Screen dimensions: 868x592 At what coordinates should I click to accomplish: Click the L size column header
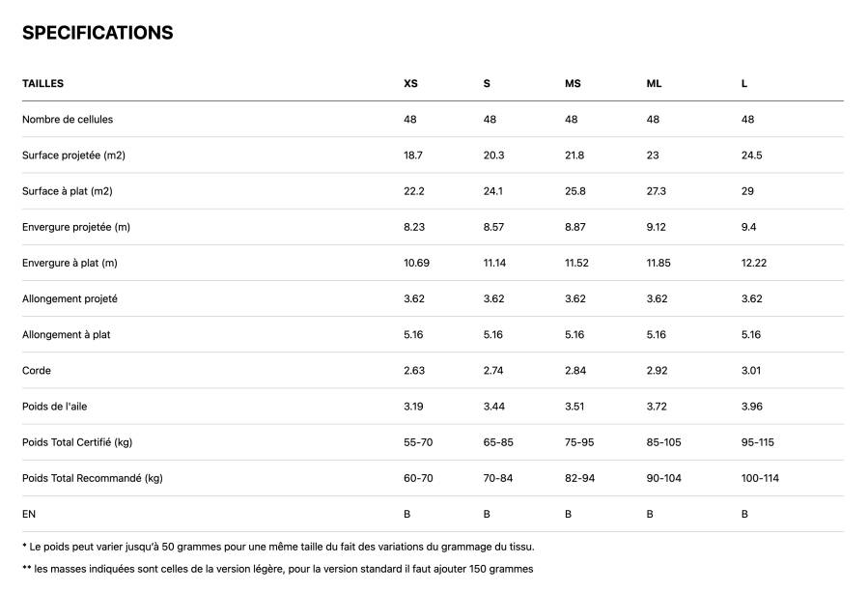click(x=744, y=84)
